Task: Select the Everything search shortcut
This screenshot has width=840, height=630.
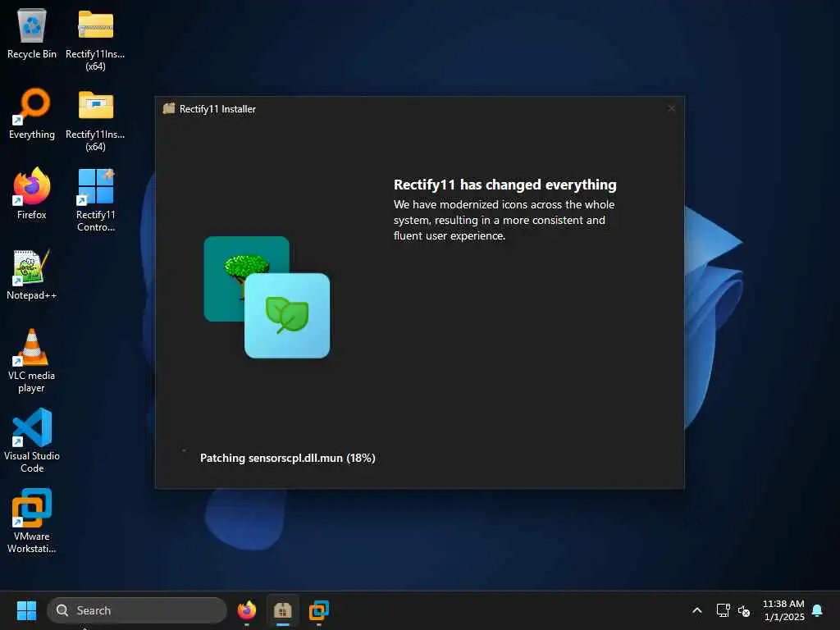Action: click(32, 113)
